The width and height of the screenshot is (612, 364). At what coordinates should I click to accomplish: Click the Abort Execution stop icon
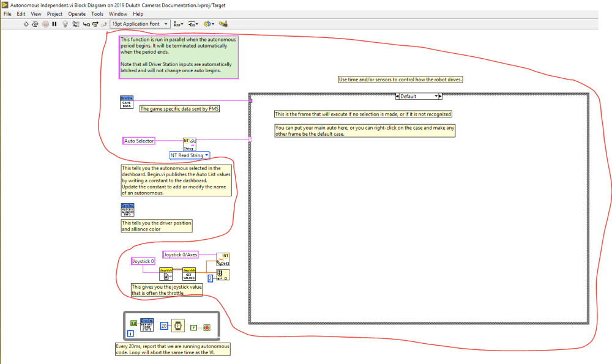click(x=45, y=24)
